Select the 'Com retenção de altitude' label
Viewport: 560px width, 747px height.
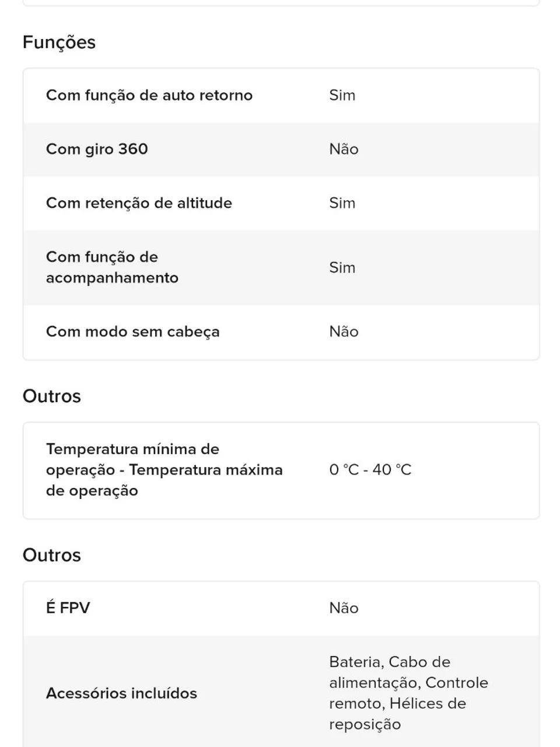pyautogui.click(x=139, y=203)
